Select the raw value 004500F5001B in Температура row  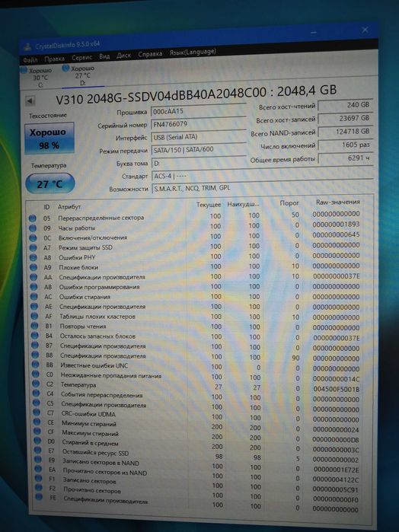pos(336,389)
